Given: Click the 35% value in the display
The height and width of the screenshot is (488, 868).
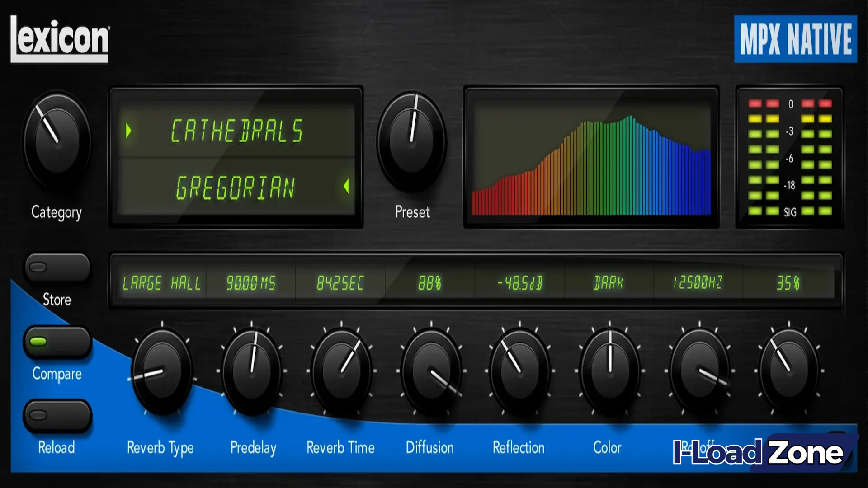Looking at the screenshot, I should click(788, 283).
